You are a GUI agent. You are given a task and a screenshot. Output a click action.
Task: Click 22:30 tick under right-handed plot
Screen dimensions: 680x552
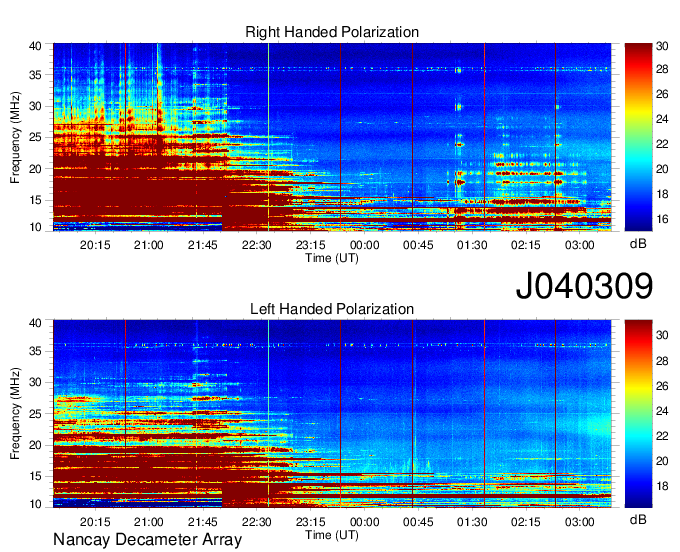pos(256,245)
